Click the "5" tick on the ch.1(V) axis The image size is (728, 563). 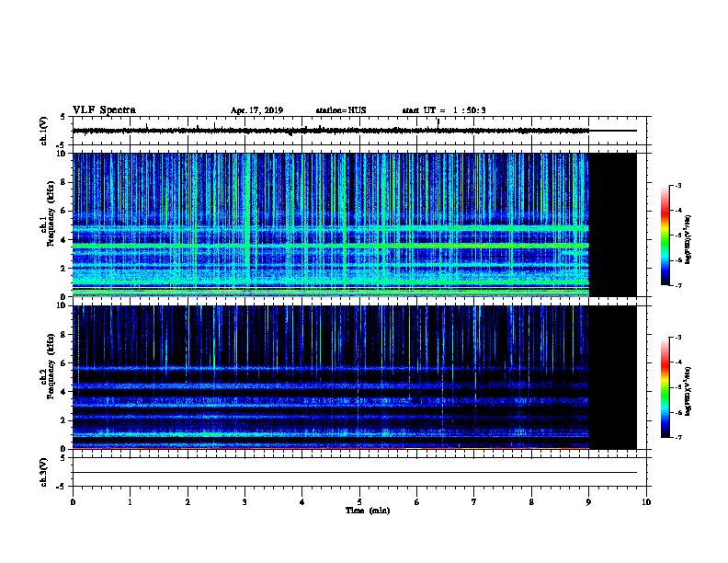tap(63, 117)
